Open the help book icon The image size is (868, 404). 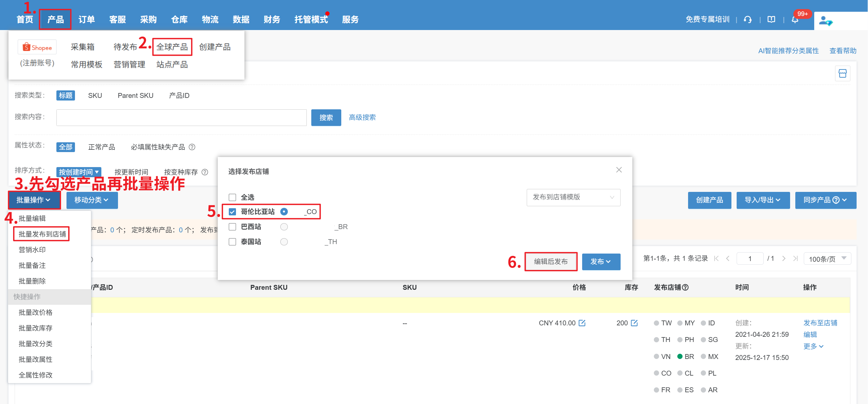coord(771,20)
